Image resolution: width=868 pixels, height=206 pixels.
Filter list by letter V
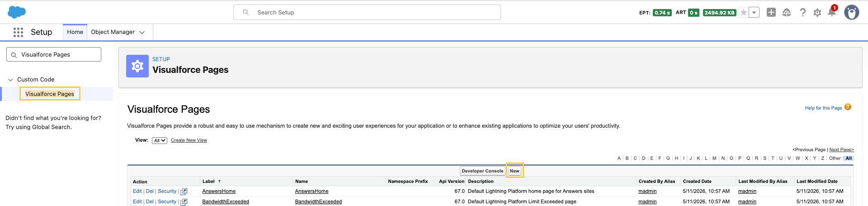pos(789,158)
